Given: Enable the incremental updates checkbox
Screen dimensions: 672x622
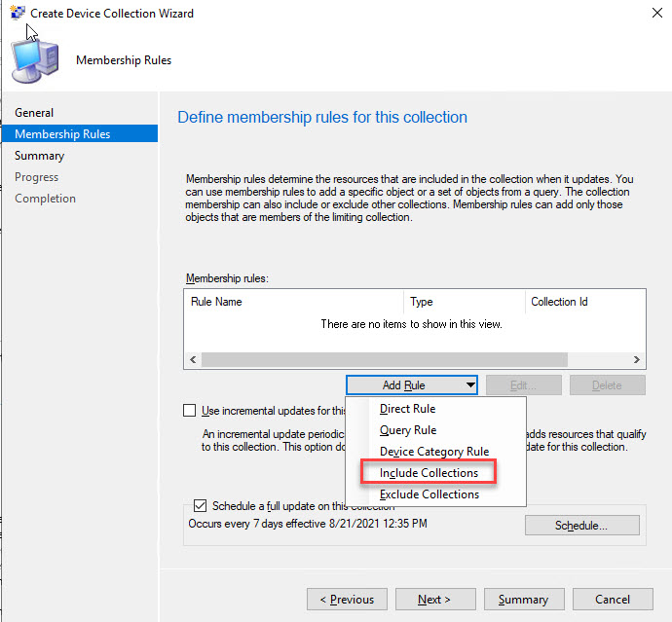Looking at the screenshot, I should 190,411.
